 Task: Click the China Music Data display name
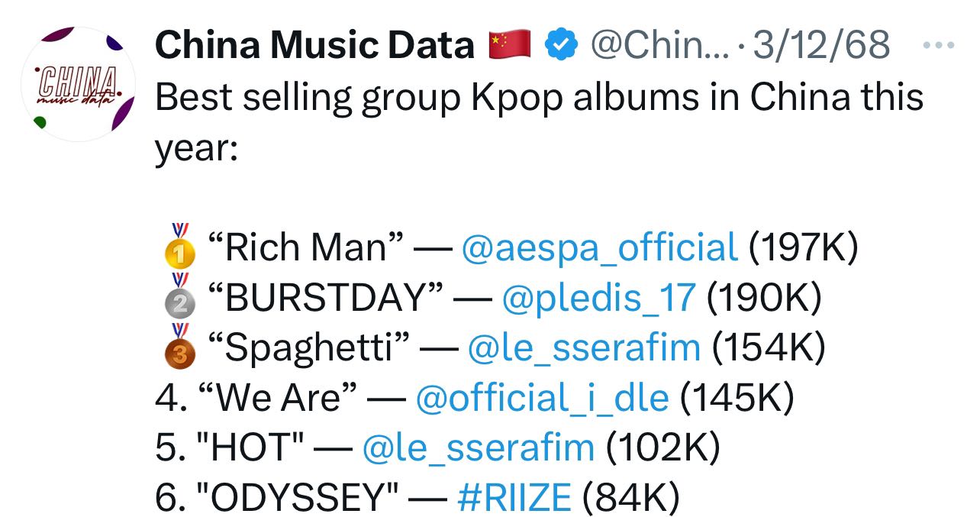314,46
